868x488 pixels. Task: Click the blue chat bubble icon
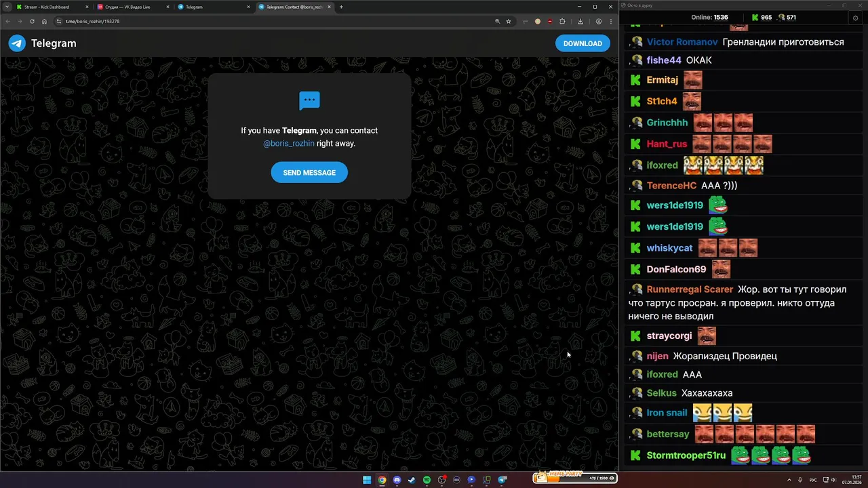pos(309,100)
